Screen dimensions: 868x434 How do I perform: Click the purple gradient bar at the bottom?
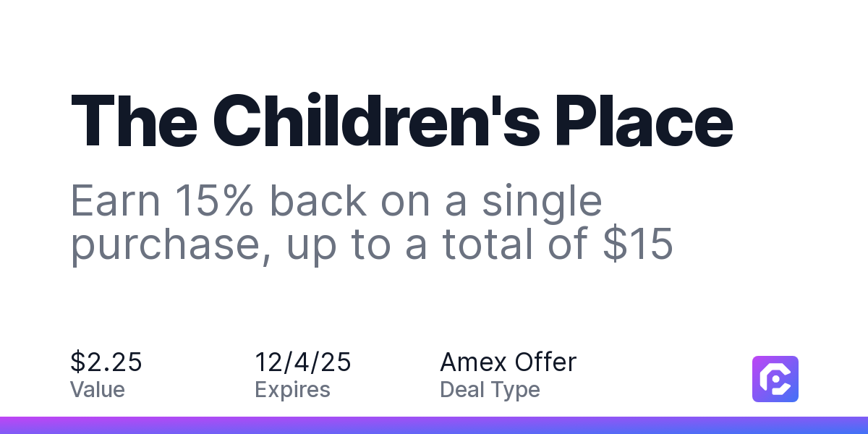434,425
